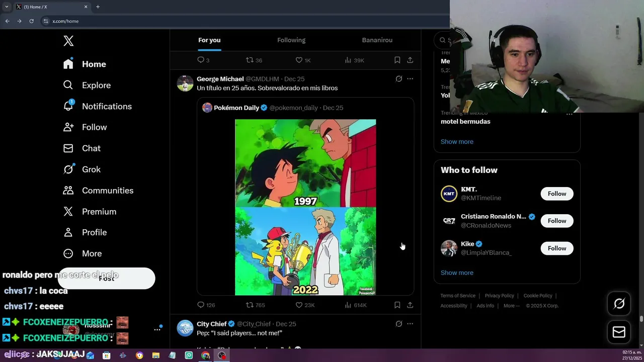View analytics showing 614K views

355,305
